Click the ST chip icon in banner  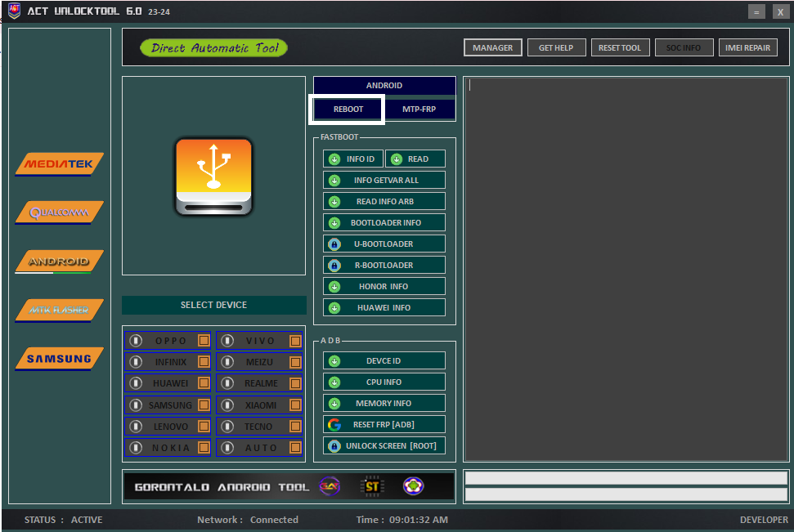372,486
